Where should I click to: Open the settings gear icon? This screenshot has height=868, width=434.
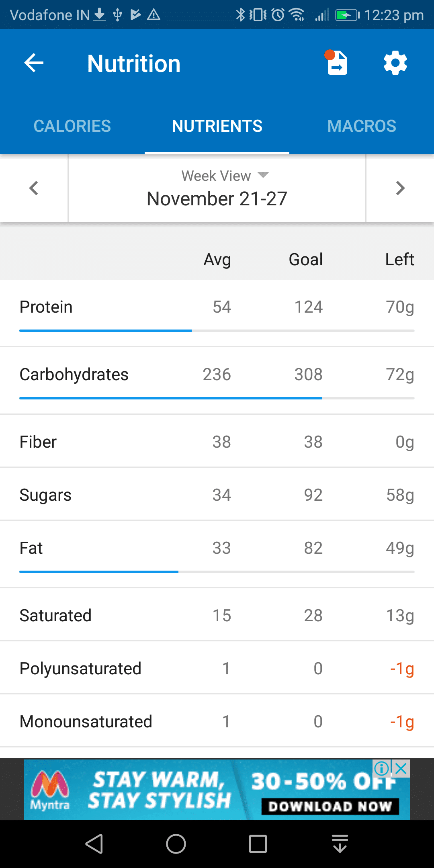tap(395, 63)
